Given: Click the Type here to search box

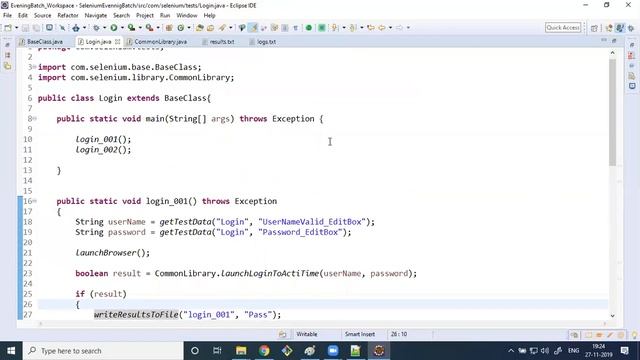Looking at the screenshot, I should pyautogui.click(x=102, y=351).
